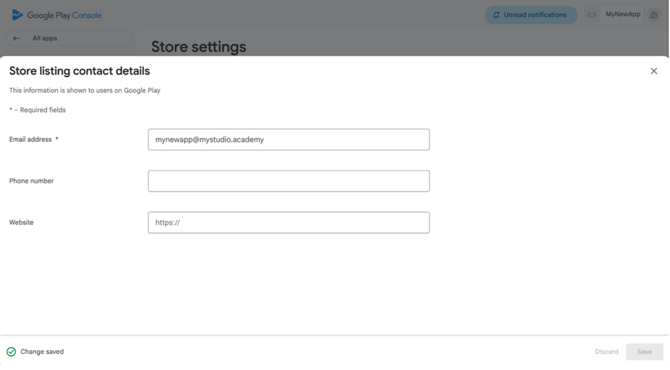Click the text about info shown on Google Play
Viewport: 670px width, 370px height.
coord(85,90)
